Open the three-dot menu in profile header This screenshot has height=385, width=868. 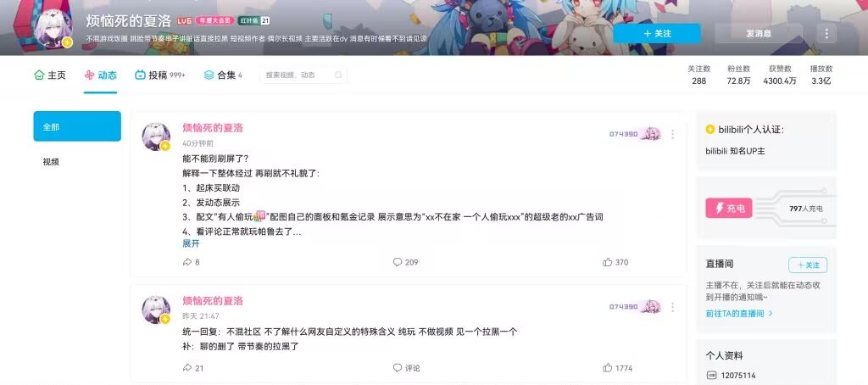826,33
